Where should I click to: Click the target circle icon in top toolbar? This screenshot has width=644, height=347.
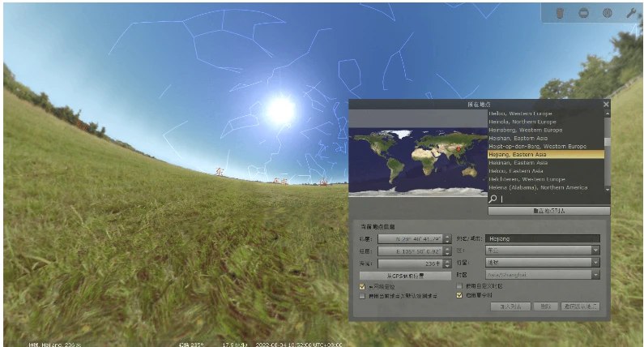[607, 13]
